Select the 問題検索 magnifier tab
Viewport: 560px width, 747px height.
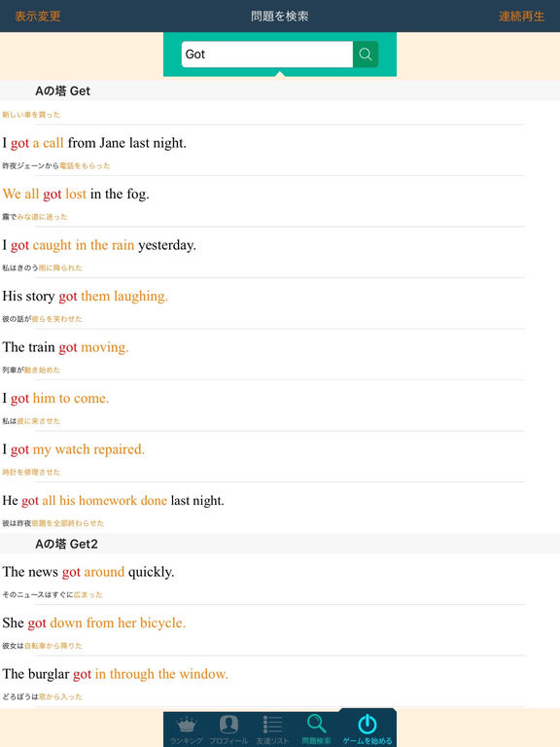[316, 729]
